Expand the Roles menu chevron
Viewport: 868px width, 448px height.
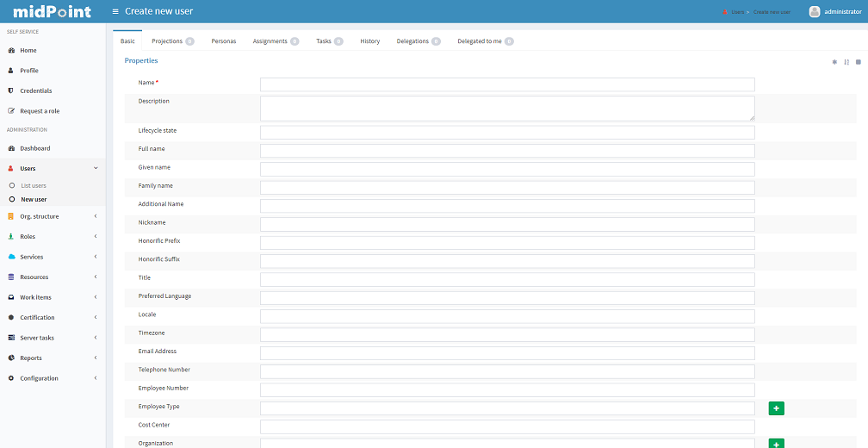[96, 236]
